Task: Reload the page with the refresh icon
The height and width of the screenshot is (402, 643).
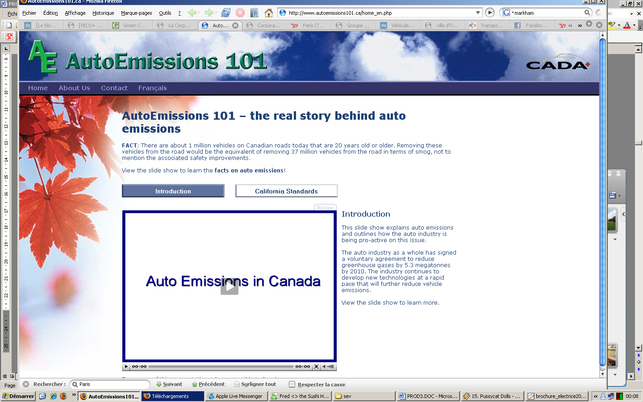Action: tap(226, 13)
